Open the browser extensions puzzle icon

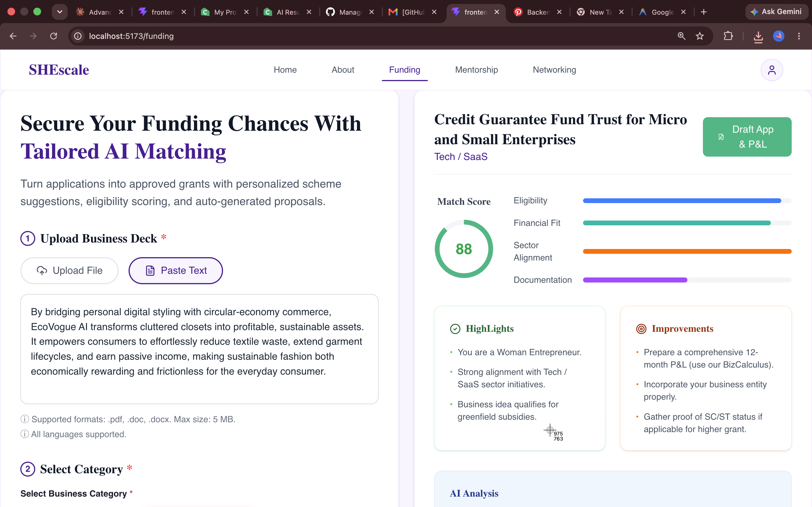[x=728, y=36]
